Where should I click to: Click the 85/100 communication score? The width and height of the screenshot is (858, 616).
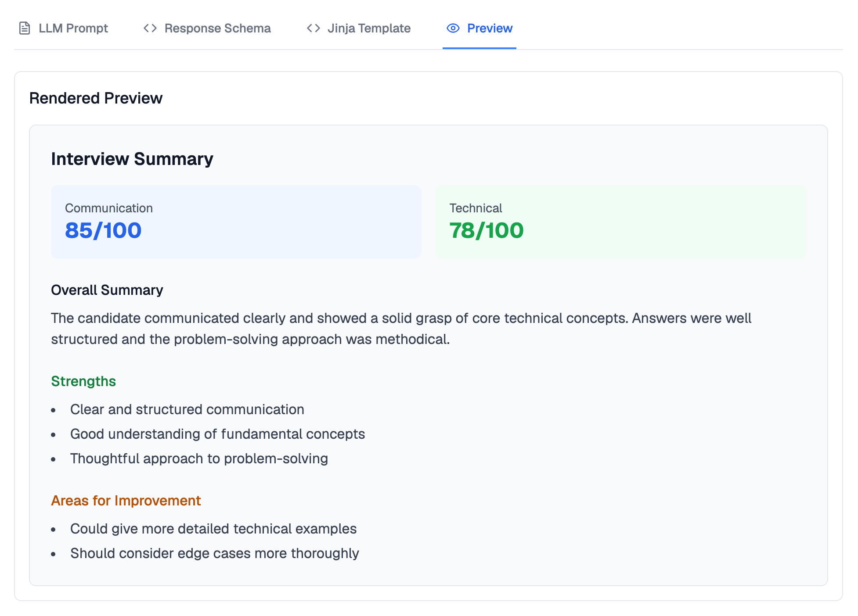[103, 230]
